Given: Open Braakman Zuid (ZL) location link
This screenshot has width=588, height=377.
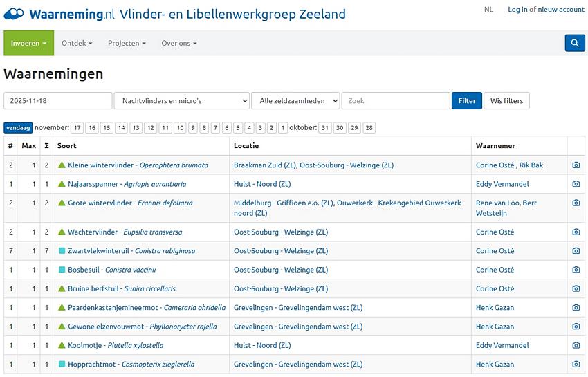Looking at the screenshot, I should (x=265, y=165).
